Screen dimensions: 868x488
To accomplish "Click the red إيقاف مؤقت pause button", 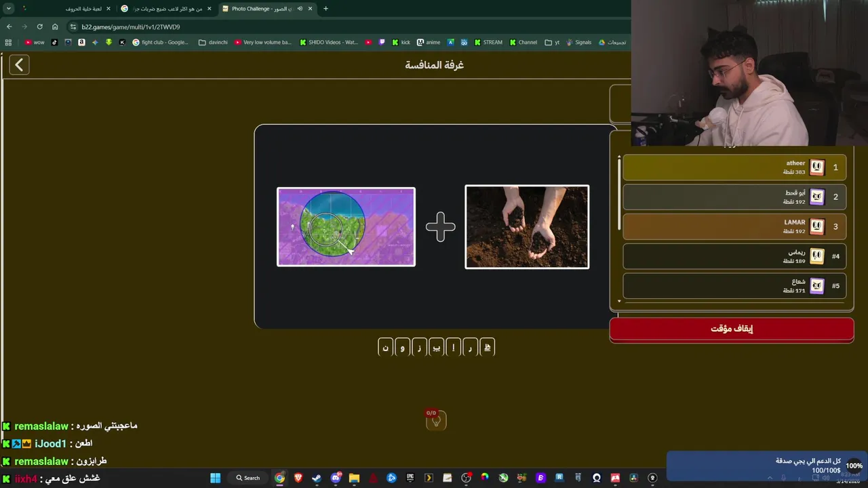I will click(732, 329).
